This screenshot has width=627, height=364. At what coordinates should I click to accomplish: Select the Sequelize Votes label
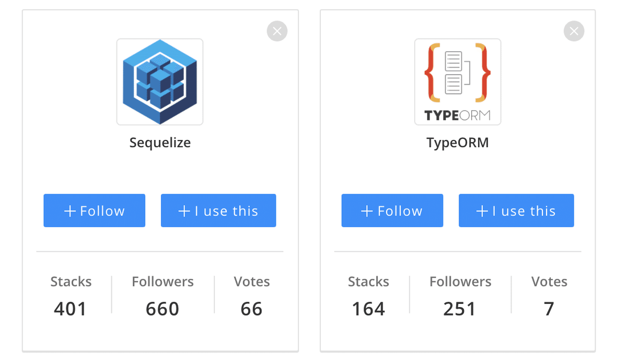(252, 282)
